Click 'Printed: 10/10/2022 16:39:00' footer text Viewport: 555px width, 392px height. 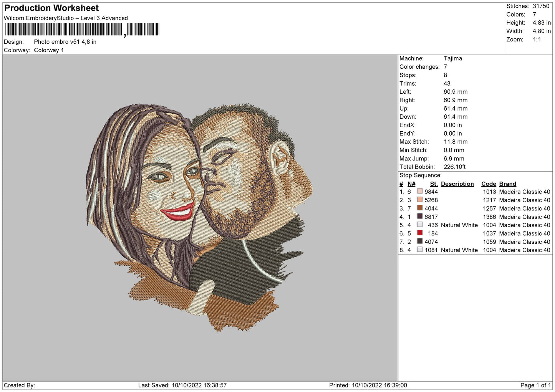[x=368, y=385]
